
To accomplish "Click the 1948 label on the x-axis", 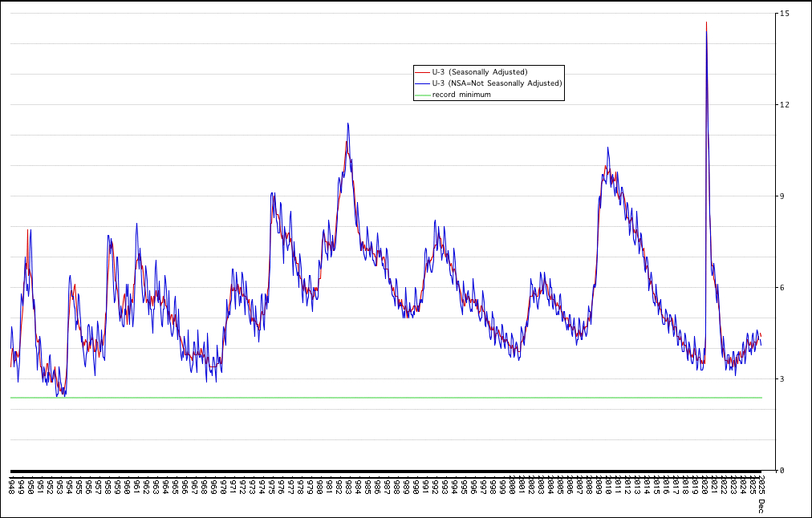I will [x=11, y=484].
